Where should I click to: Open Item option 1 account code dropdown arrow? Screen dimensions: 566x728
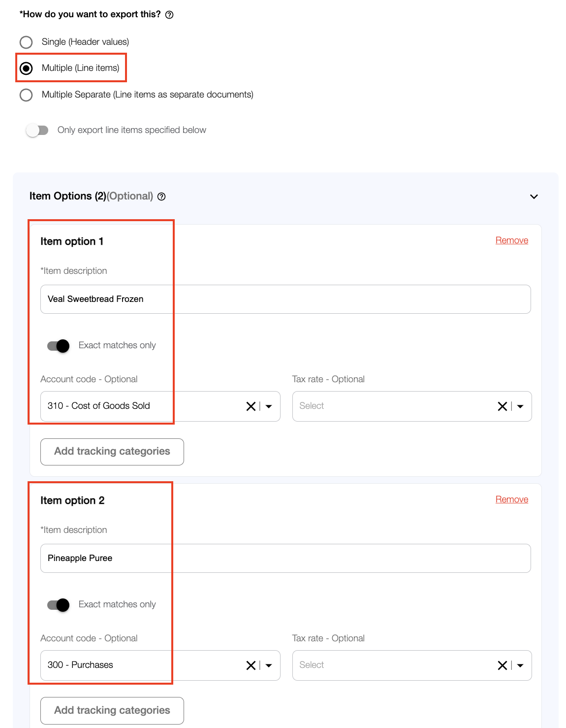269,406
